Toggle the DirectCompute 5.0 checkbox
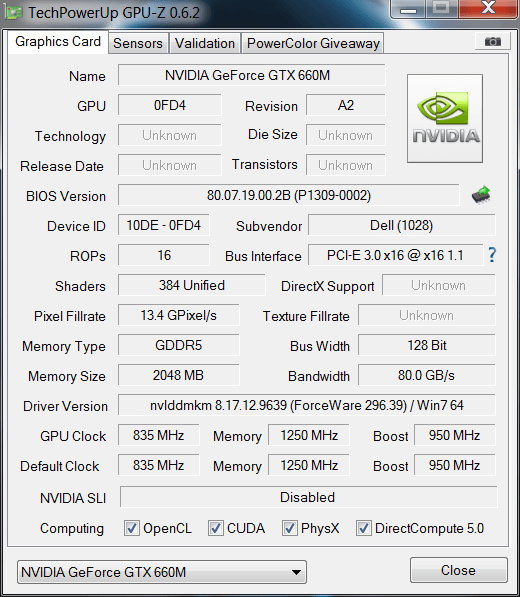 click(364, 528)
